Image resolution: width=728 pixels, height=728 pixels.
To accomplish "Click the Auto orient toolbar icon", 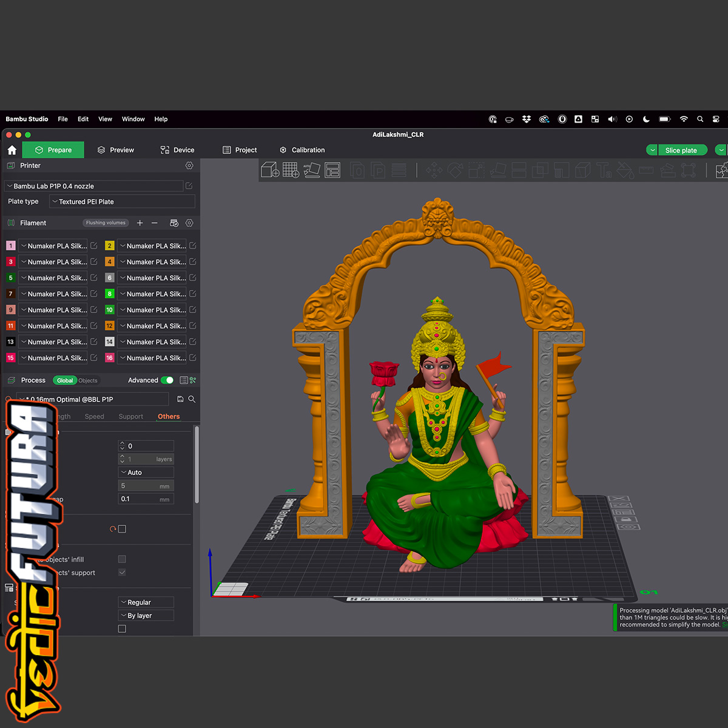I will (311, 170).
